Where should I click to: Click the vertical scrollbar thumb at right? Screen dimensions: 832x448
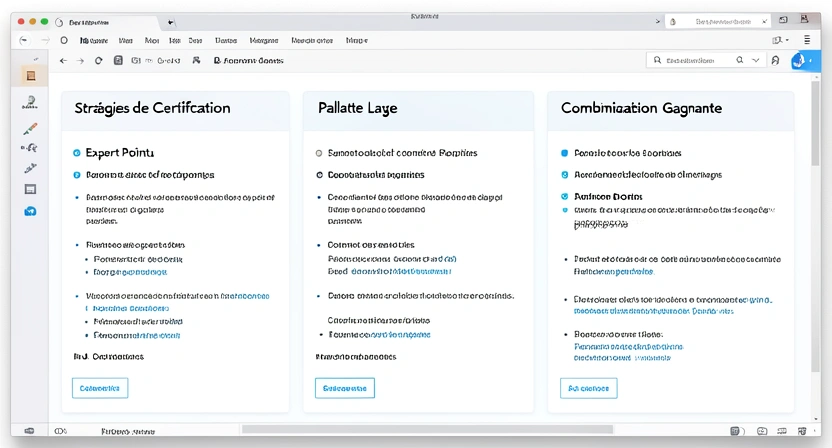(x=816, y=123)
